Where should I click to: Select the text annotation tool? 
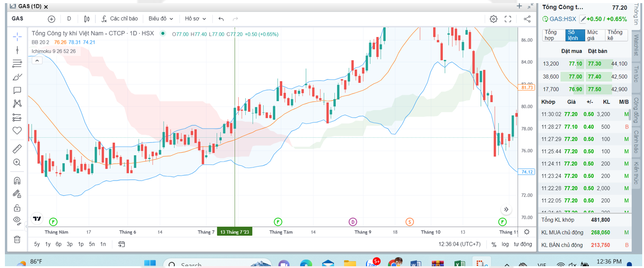[17, 91]
